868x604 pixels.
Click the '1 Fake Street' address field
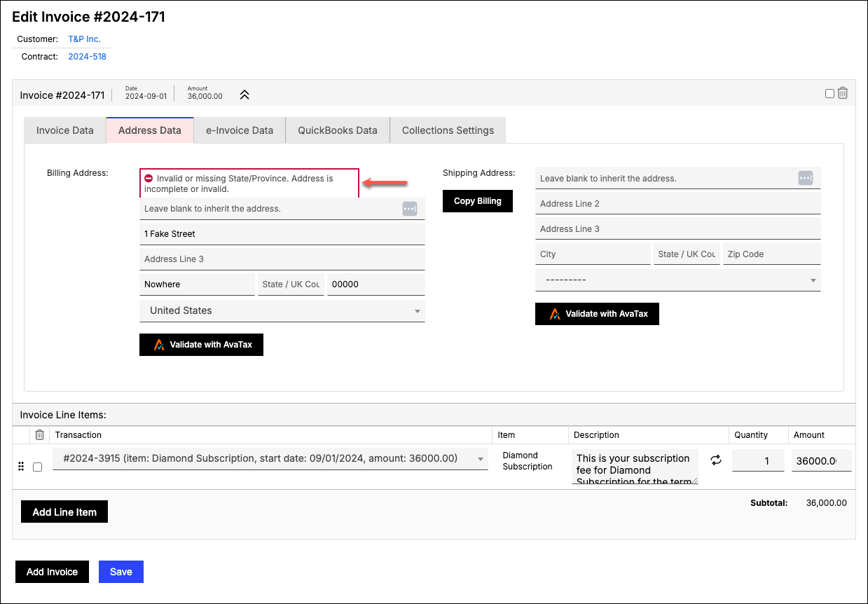282,234
